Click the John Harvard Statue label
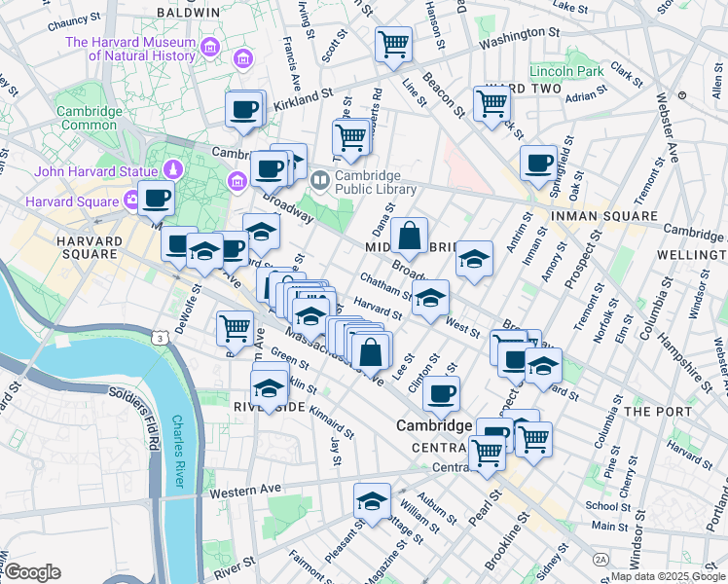728x584 pixels. point(95,171)
